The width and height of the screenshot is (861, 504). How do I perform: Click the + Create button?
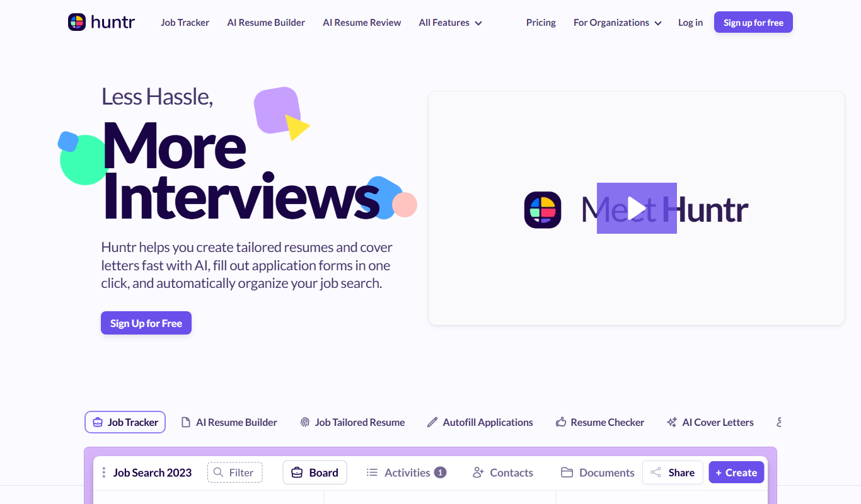tap(736, 472)
